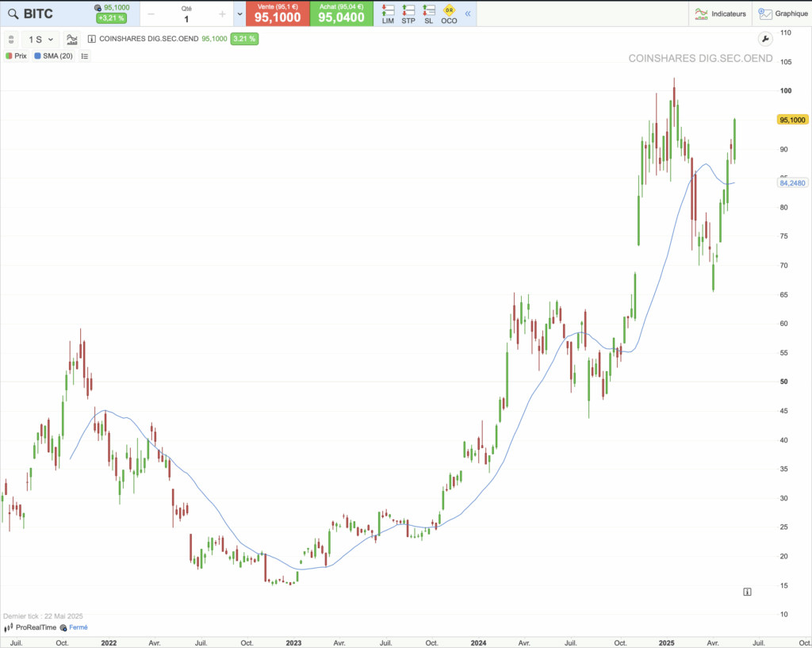Open the Indicateurs menu
The height and width of the screenshot is (648, 812).
(x=720, y=14)
